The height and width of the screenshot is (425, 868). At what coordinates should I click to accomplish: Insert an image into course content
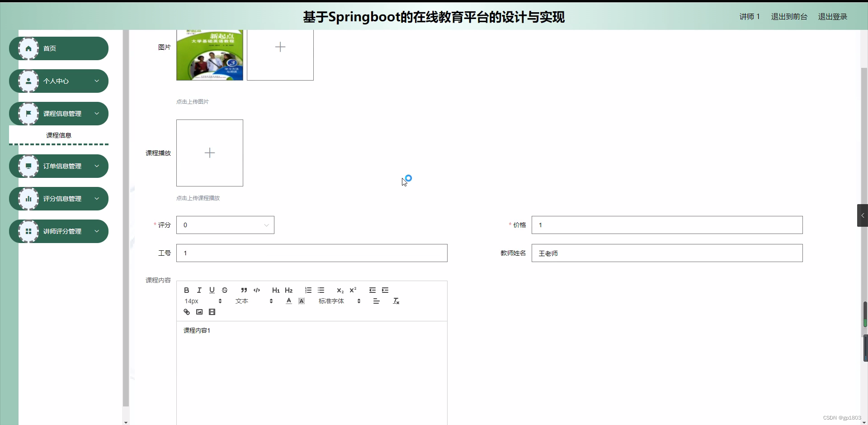(199, 312)
